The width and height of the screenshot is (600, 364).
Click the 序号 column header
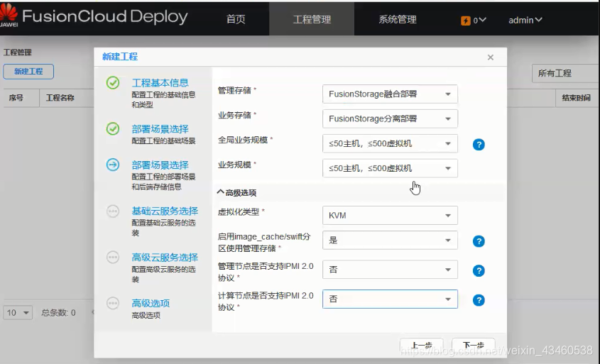pos(16,98)
